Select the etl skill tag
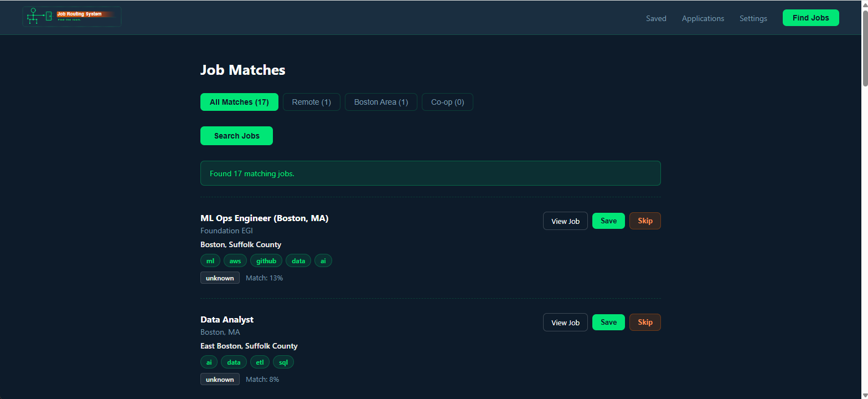 point(260,362)
